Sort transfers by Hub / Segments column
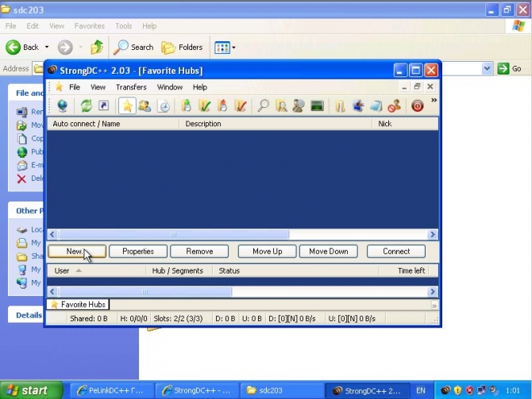This screenshot has height=399, width=532. click(x=179, y=270)
